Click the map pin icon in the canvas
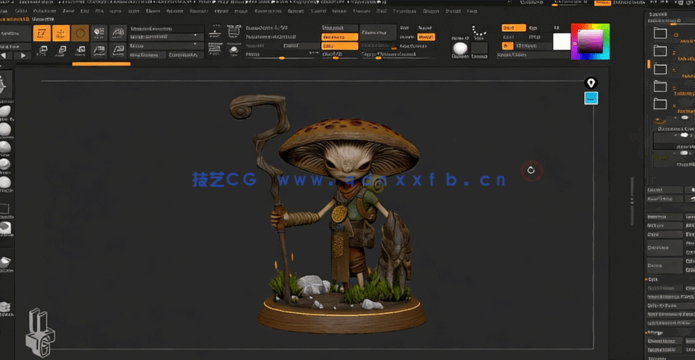 click(591, 83)
